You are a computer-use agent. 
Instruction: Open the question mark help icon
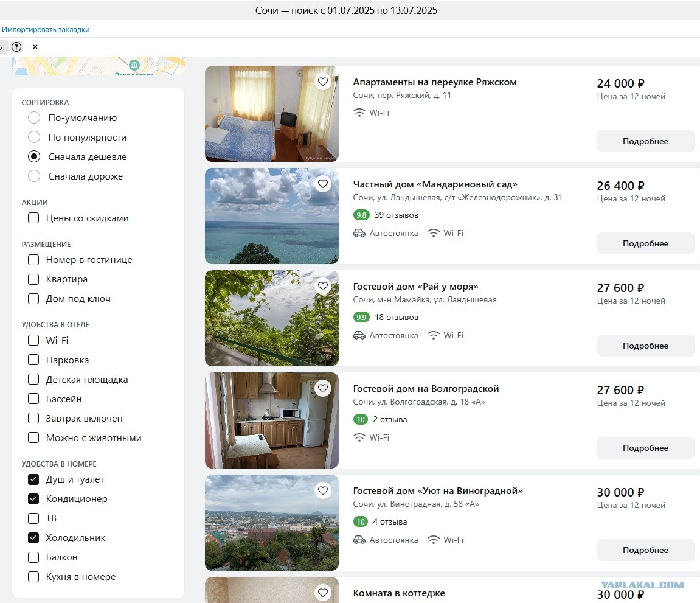pyautogui.click(x=16, y=46)
